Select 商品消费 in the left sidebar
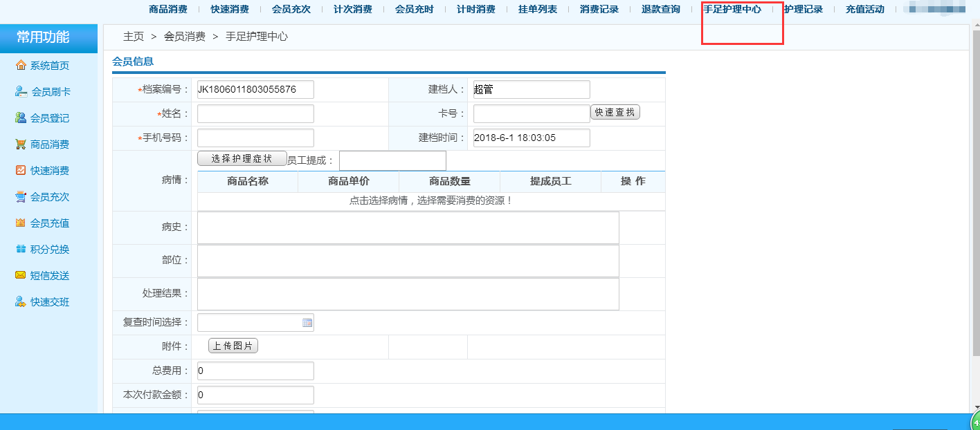Screen dimensions: 980x430 [44, 144]
